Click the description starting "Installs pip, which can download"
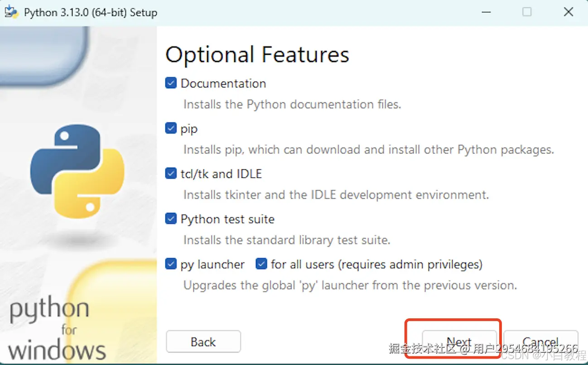The image size is (588, 365). [369, 149]
